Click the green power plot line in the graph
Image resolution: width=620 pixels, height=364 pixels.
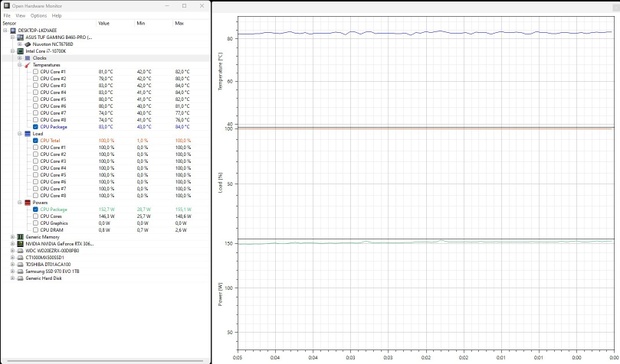pos(425,242)
